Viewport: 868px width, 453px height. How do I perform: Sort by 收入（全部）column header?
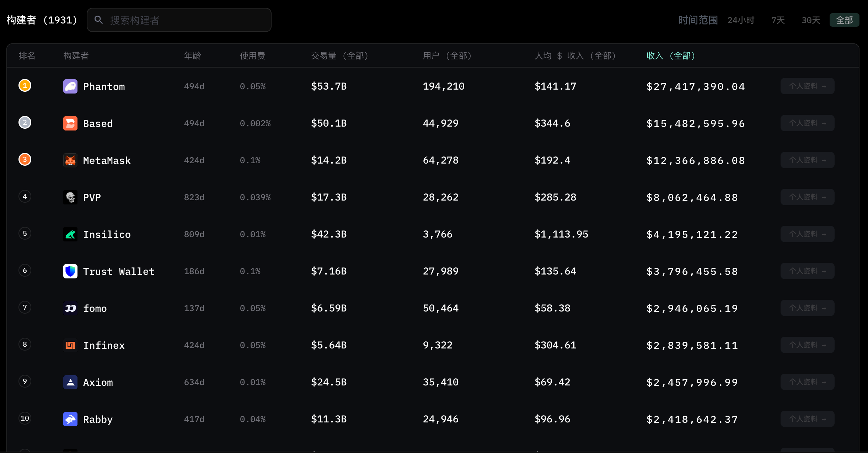(x=671, y=56)
